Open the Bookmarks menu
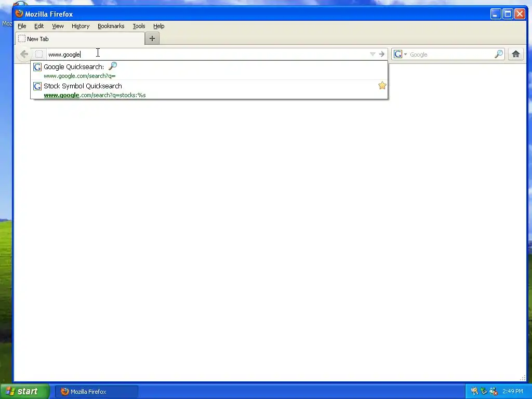 (111, 26)
